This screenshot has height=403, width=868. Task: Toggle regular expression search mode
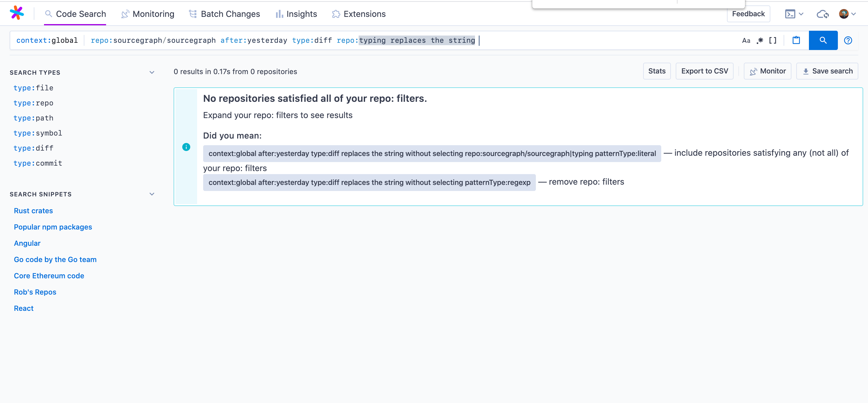[x=760, y=40]
